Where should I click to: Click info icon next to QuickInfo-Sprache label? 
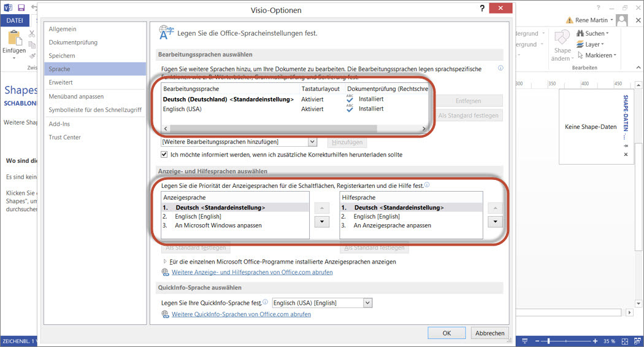[x=265, y=302]
